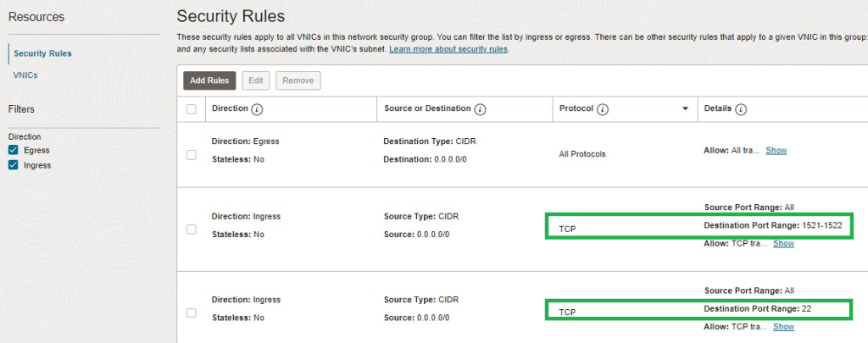Uncheck the Ingress direction filter
This screenshot has height=343, width=868.
(x=13, y=165)
